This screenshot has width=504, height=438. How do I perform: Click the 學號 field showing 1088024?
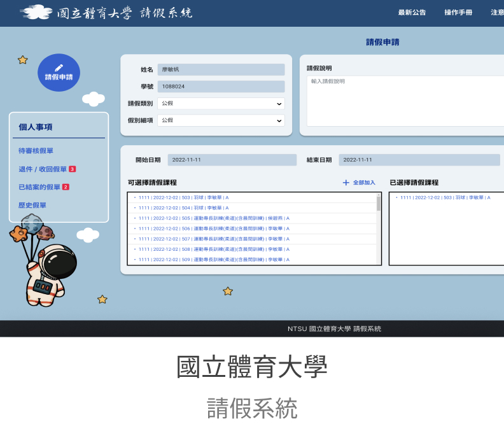point(221,87)
